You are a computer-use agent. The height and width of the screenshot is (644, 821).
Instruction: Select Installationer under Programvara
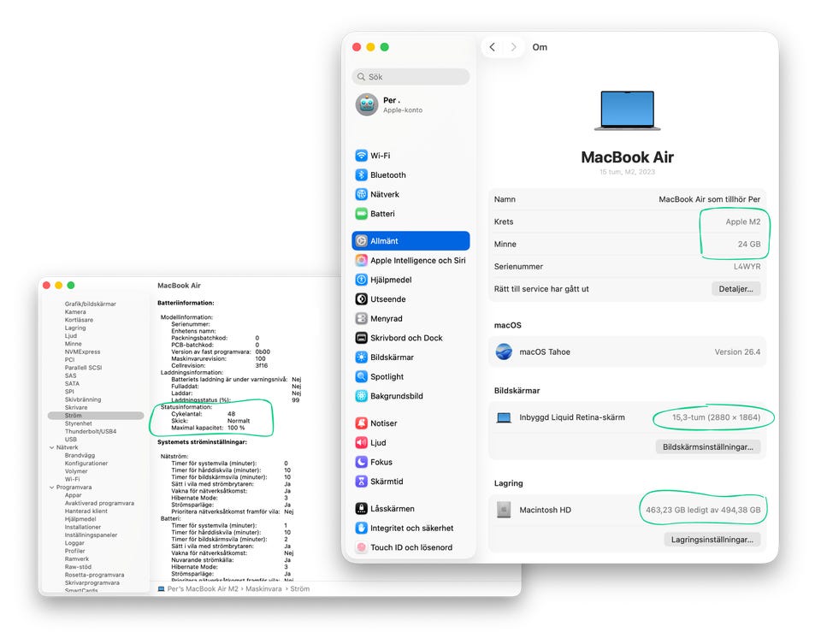[x=83, y=527]
